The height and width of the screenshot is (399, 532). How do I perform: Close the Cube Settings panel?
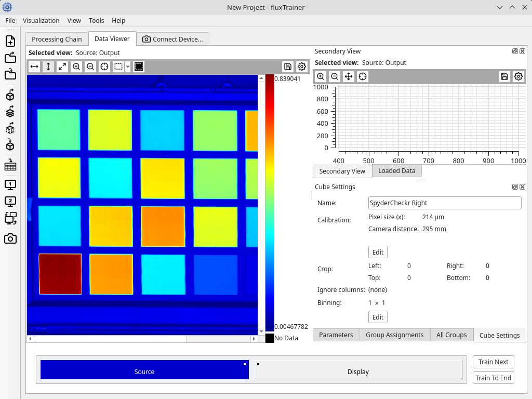point(523,187)
